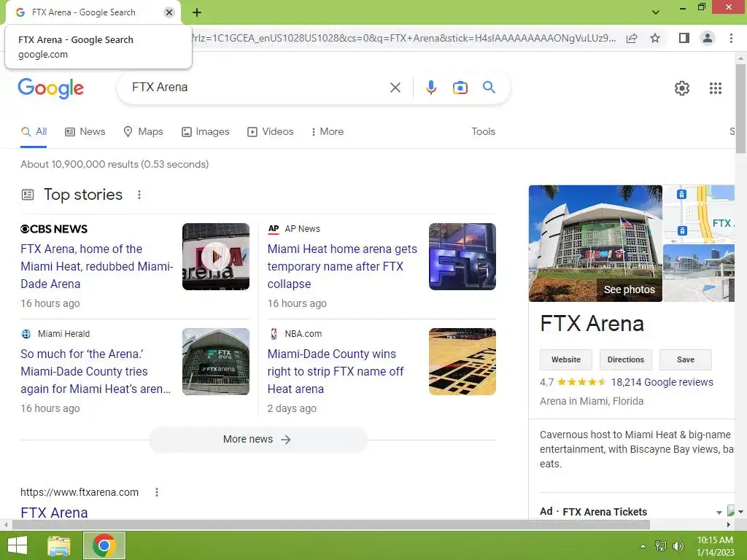Screen dimensions: 747x560
Task: Open Chrome's three-dot menu
Action: point(731,38)
